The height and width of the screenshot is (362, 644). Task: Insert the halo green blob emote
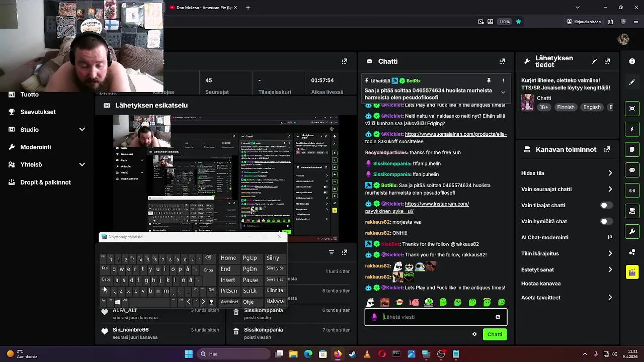[x=487, y=302]
